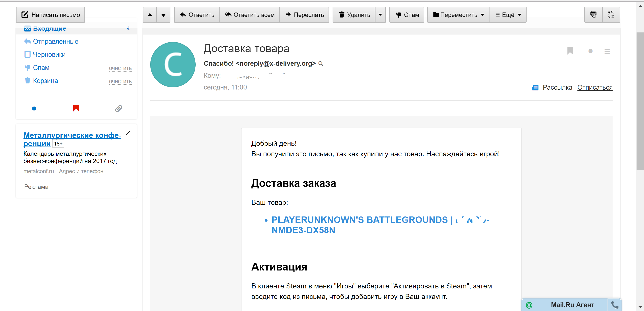Go to next message down arrow
The width and height of the screenshot is (644, 311).
pyautogui.click(x=164, y=15)
